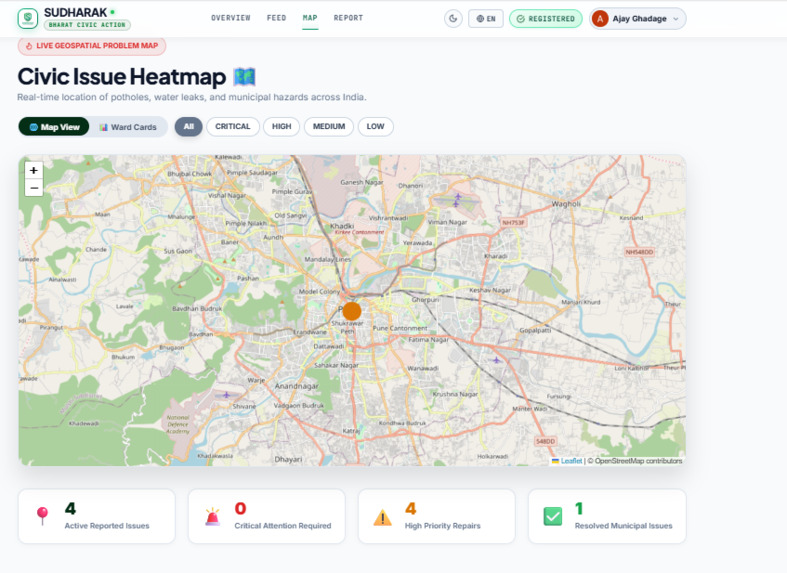Click the Registered status badge
Viewport: 787px width, 573px height.
(x=546, y=19)
